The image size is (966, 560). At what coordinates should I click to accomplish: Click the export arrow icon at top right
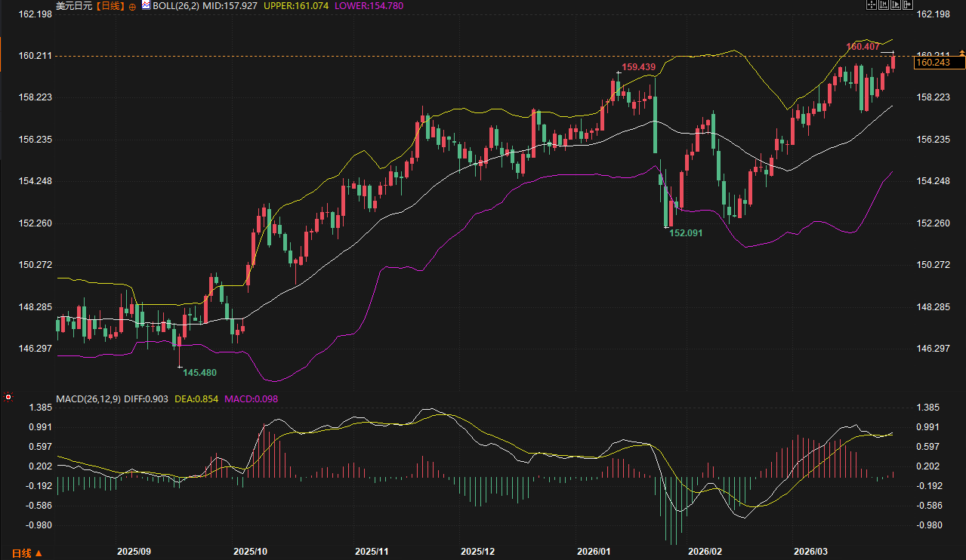pos(906,5)
